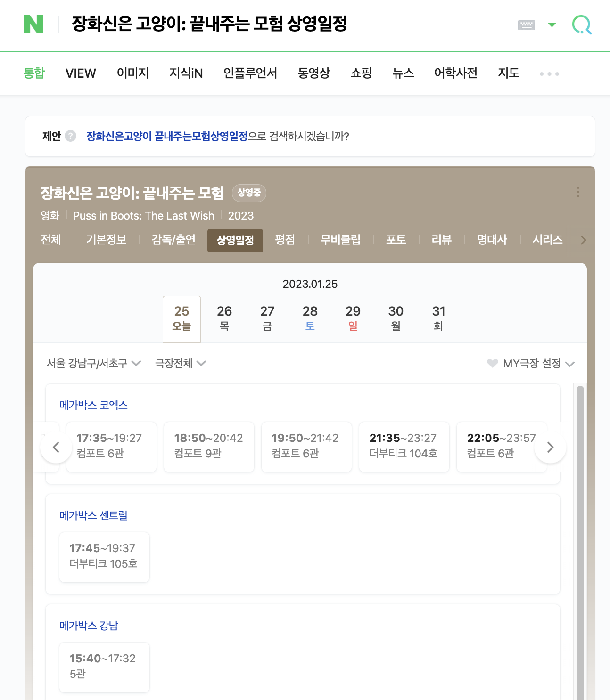Go to the 지도 tab
This screenshot has height=700, width=610.
click(509, 73)
